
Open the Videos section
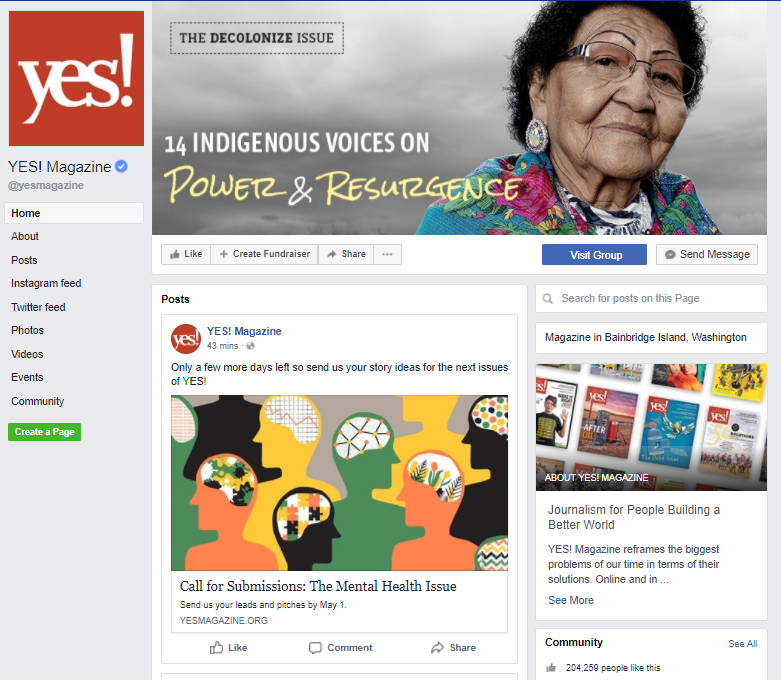click(x=27, y=354)
